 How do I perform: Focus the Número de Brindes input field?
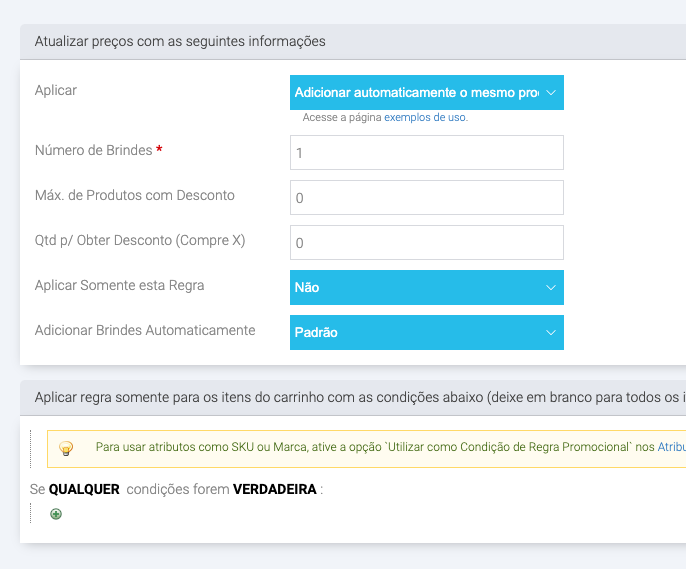coord(426,153)
